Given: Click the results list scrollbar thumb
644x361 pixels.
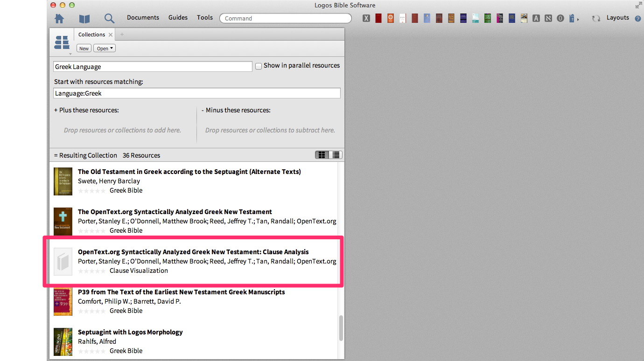Looking at the screenshot, I should point(341,328).
